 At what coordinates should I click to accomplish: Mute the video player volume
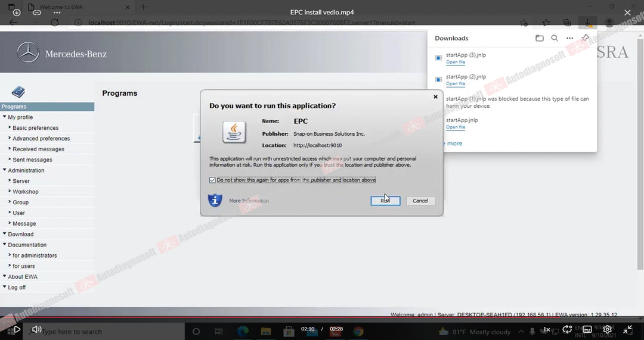36,329
